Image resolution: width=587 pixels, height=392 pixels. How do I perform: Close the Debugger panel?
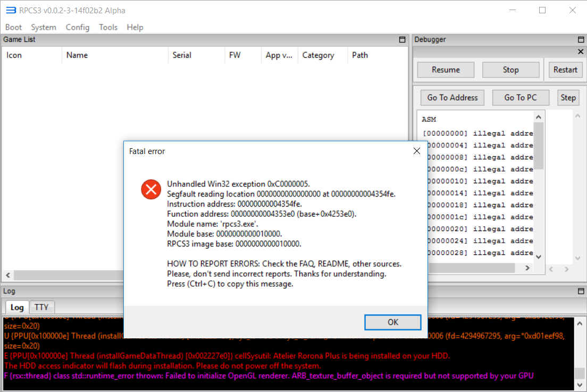coord(581,52)
